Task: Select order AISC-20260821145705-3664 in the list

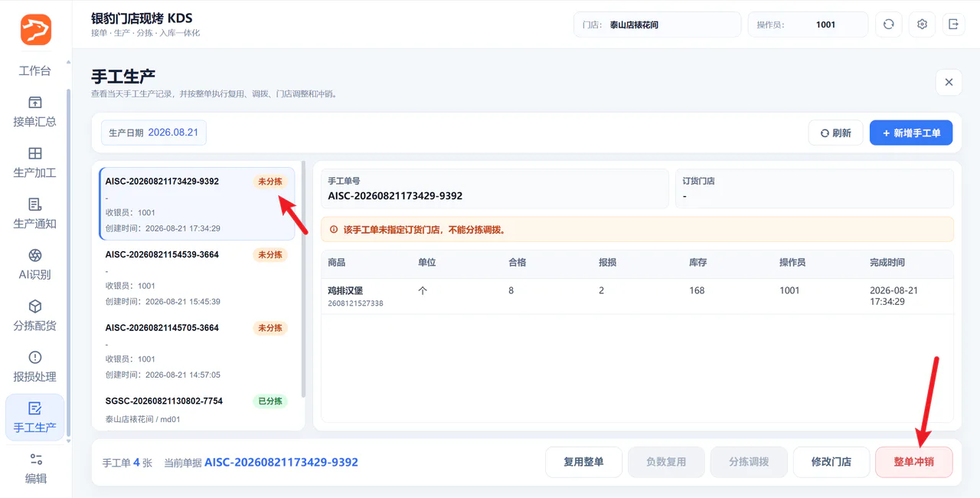Action: click(197, 350)
